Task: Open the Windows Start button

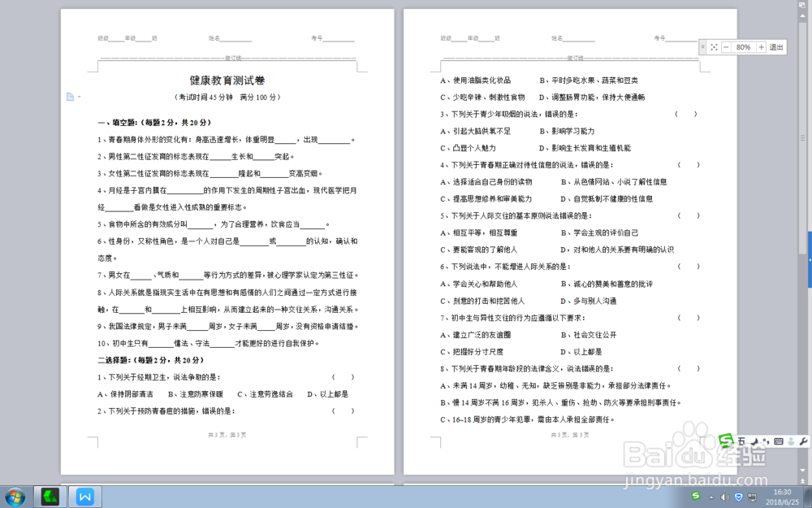Action: (15, 497)
